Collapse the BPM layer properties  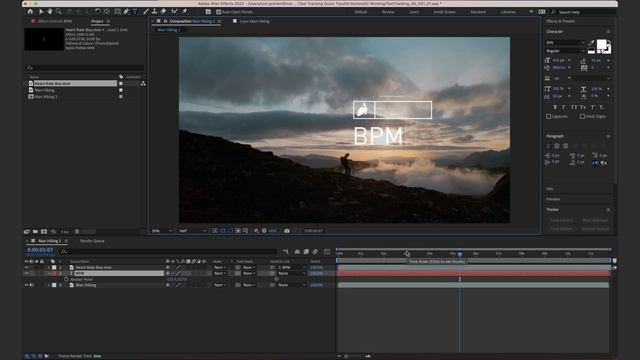[49, 273]
